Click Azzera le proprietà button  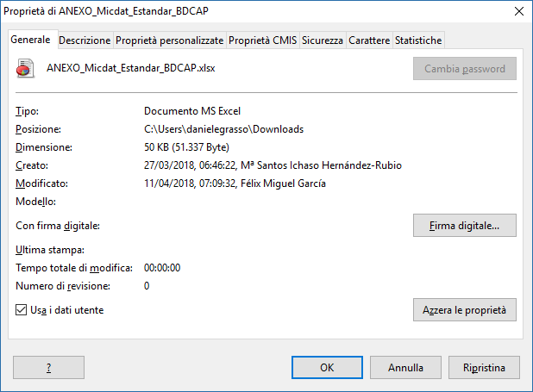465,310
